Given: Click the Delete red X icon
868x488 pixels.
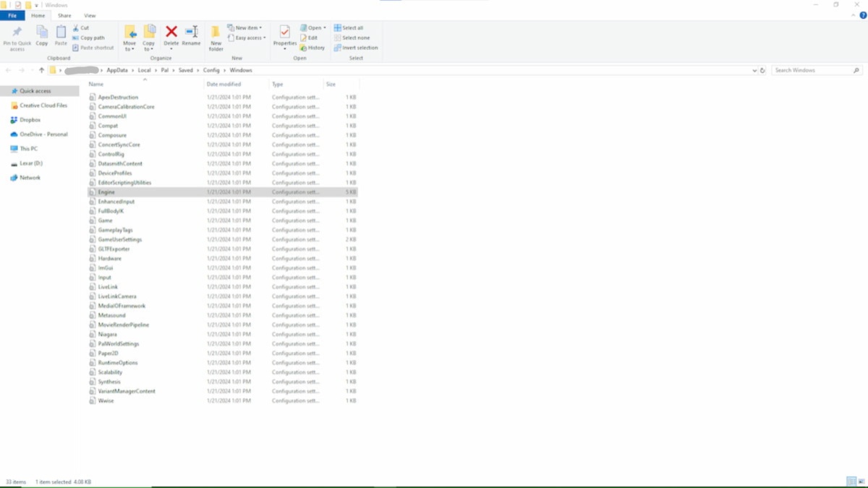Looking at the screenshot, I should 171,32.
